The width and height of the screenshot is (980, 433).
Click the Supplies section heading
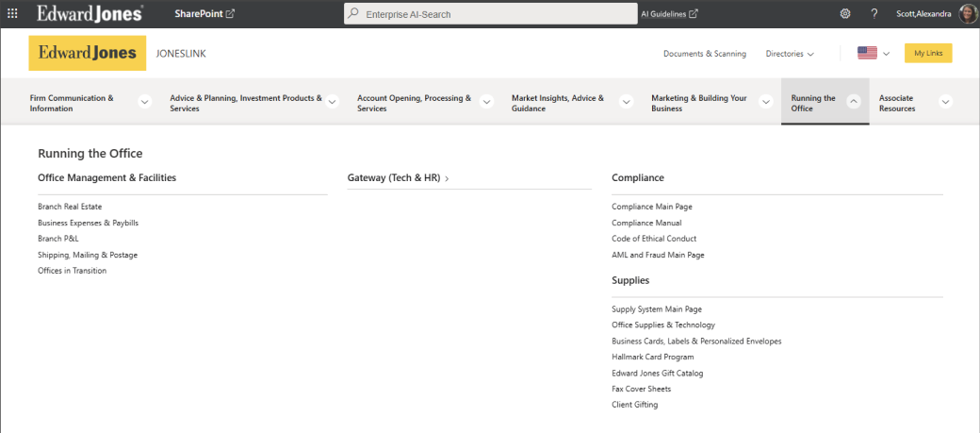tap(630, 280)
